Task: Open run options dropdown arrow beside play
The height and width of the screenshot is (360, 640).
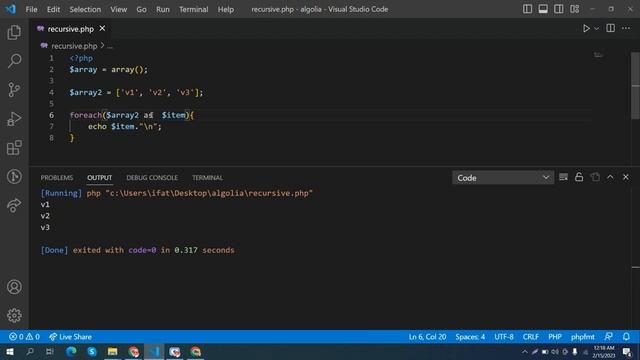Action: (x=597, y=29)
